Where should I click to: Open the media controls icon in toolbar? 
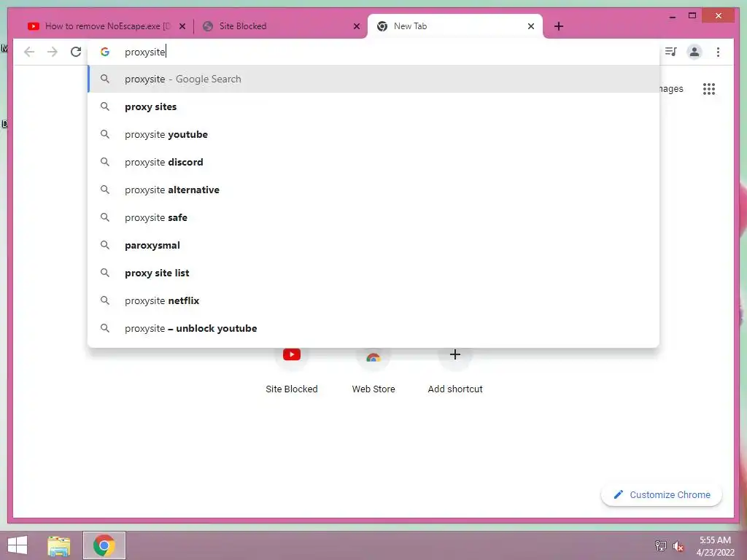671,52
